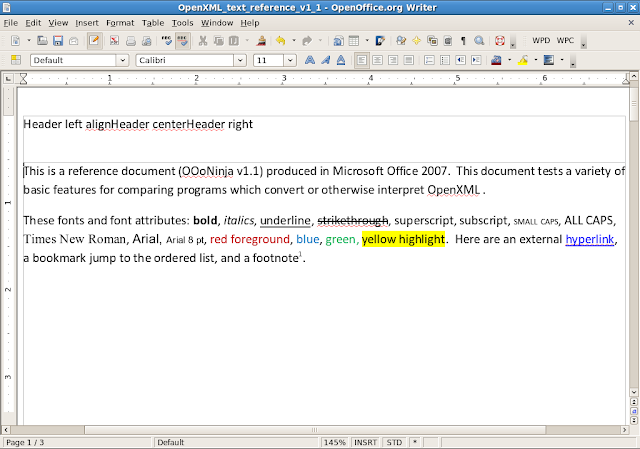This screenshot has width=640, height=449.
Task: Click the yellow Highlighting color button
Action: [x=522, y=60]
